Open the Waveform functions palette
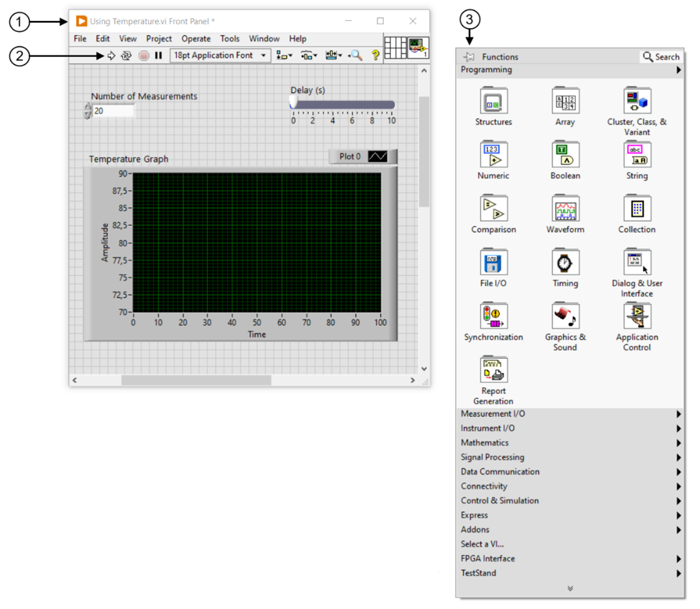The width and height of the screenshot is (700, 609). click(565, 208)
